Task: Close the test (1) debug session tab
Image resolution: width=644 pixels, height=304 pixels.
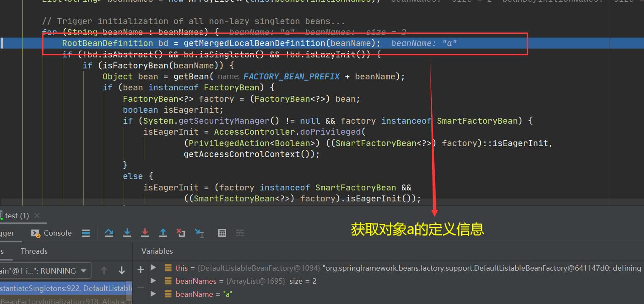Action: click(37, 215)
